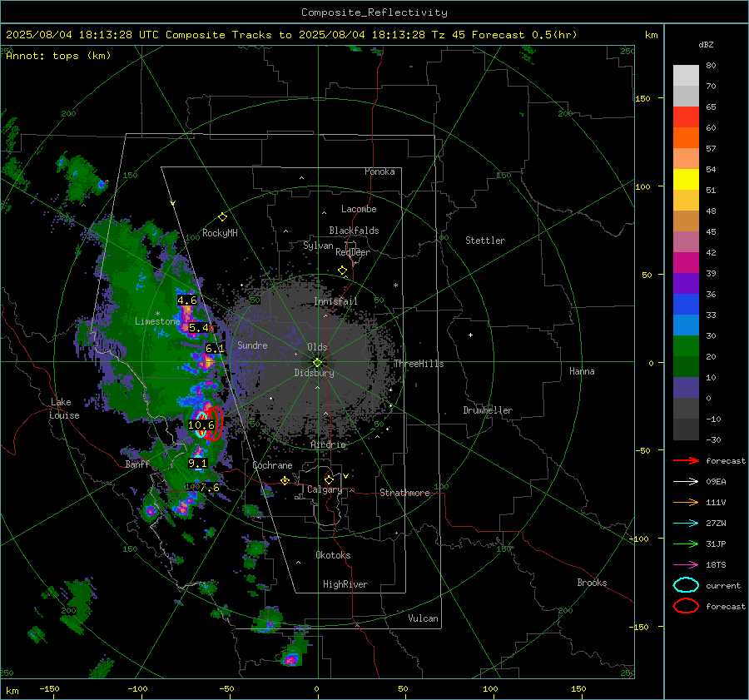This screenshot has height=700, width=749.
Task: Select the yellow 51 dBZ color swatch
Action: [686, 179]
